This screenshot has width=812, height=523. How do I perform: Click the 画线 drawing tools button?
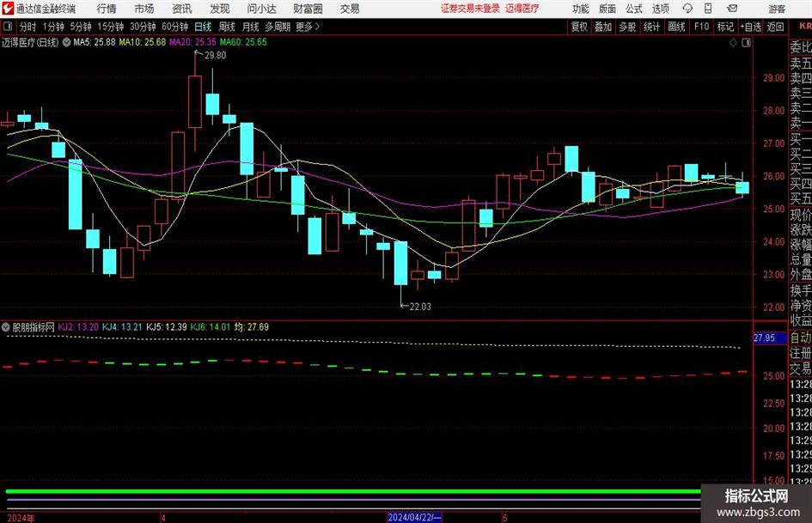tap(676, 27)
